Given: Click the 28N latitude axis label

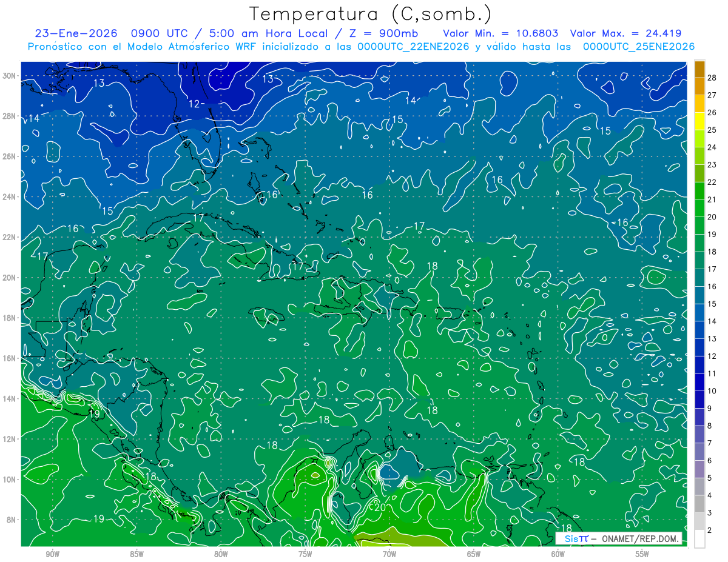Looking at the screenshot, I should pyautogui.click(x=10, y=116).
